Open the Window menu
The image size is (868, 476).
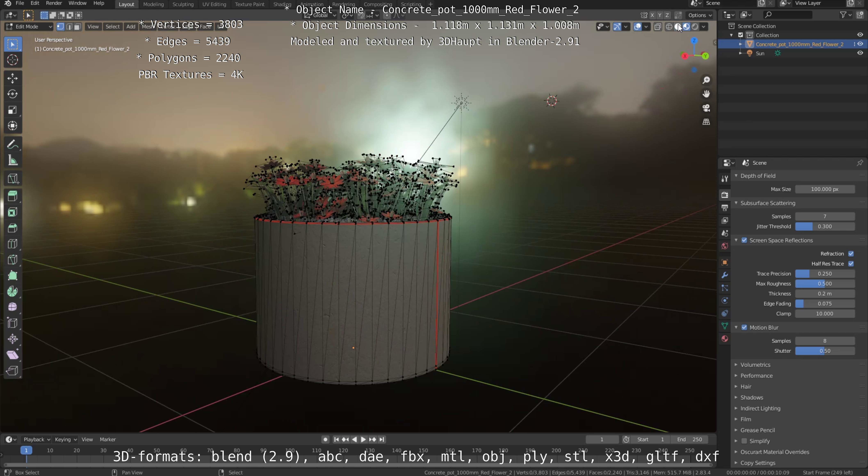tap(77, 3)
